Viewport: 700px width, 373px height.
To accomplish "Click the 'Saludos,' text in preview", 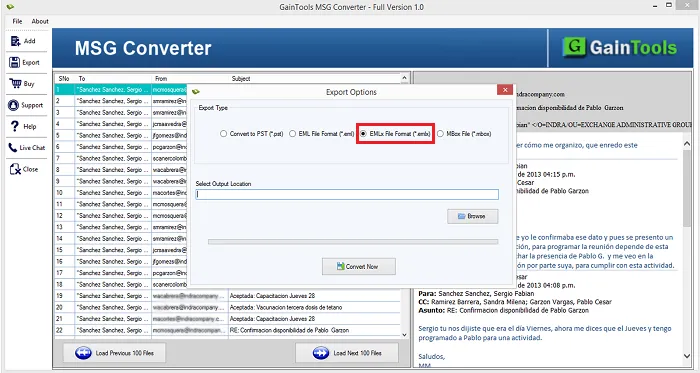I will click(432, 356).
